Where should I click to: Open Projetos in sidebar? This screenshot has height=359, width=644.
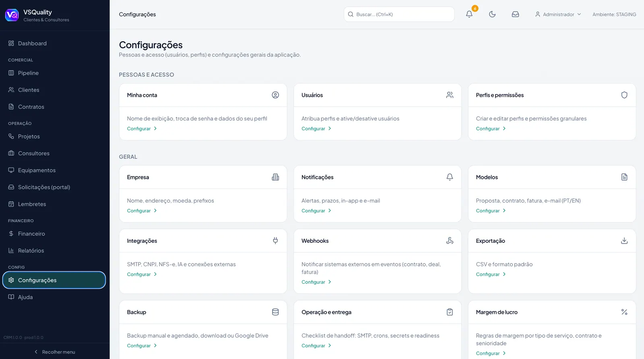pos(54,137)
